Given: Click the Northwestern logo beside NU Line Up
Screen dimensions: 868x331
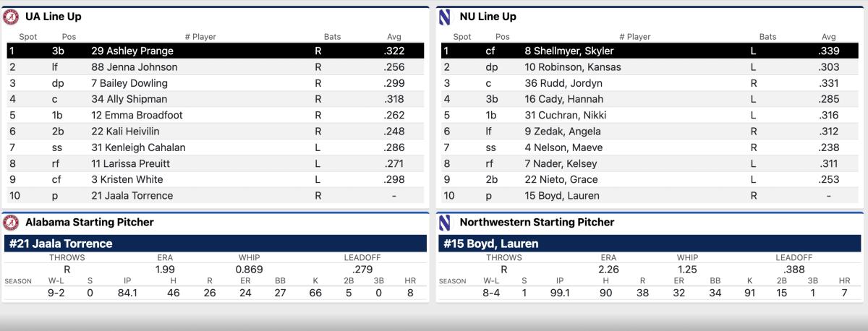Looking at the screenshot, I should click(445, 17).
